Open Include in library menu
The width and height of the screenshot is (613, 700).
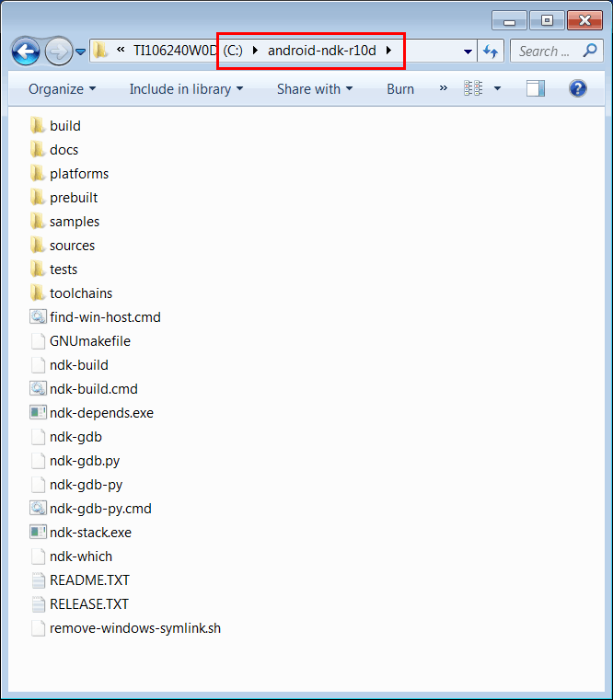click(x=186, y=89)
